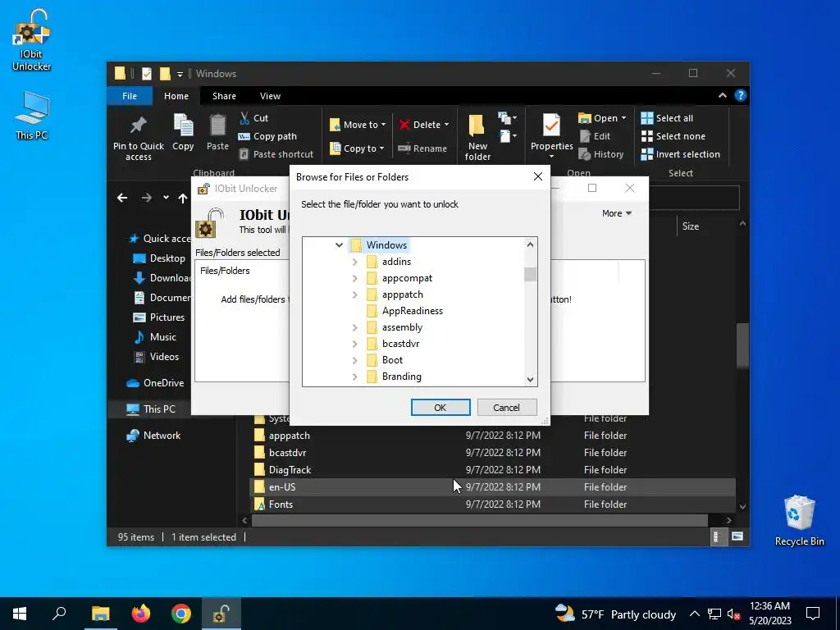Click Select all in ribbon
This screenshot has width=840, height=630.
[667, 118]
